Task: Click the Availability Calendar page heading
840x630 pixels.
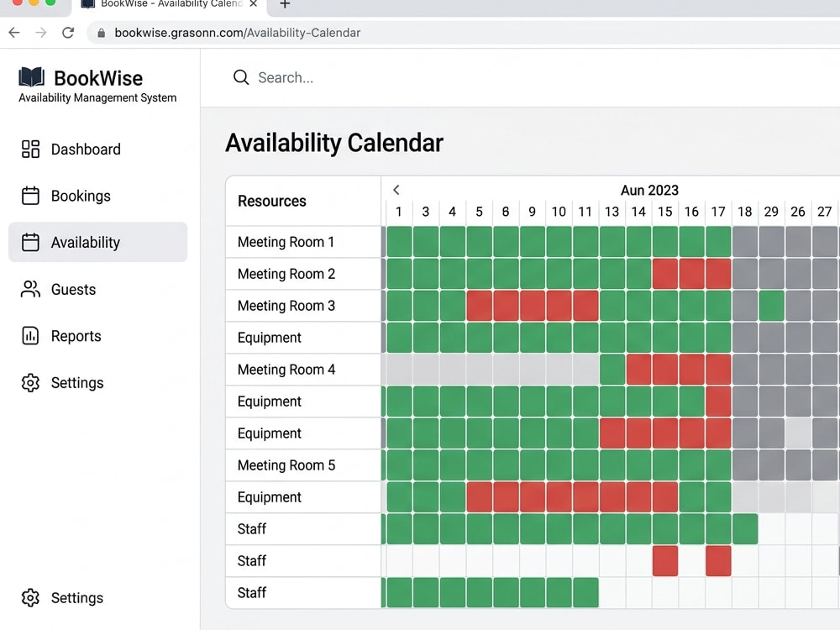Action: [x=334, y=143]
